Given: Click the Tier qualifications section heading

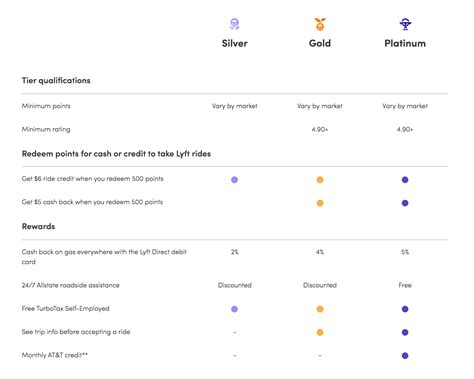Looking at the screenshot, I should click(56, 81).
